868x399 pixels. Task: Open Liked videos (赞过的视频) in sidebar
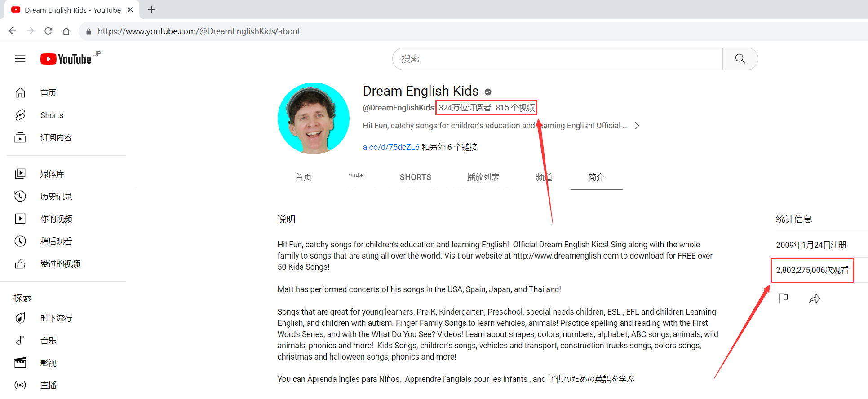[60, 264]
